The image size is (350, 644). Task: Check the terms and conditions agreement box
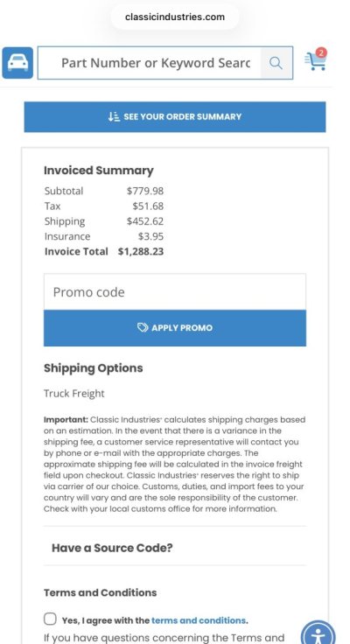coord(50,619)
